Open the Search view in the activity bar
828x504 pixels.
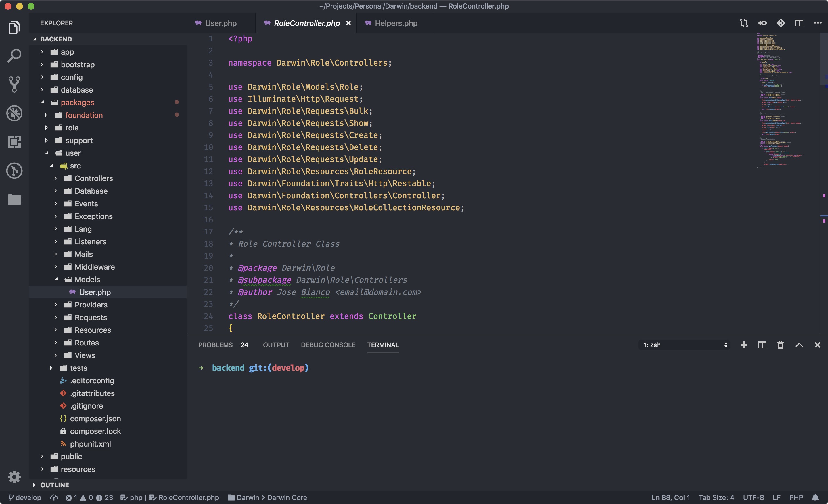pyautogui.click(x=14, y=55)
